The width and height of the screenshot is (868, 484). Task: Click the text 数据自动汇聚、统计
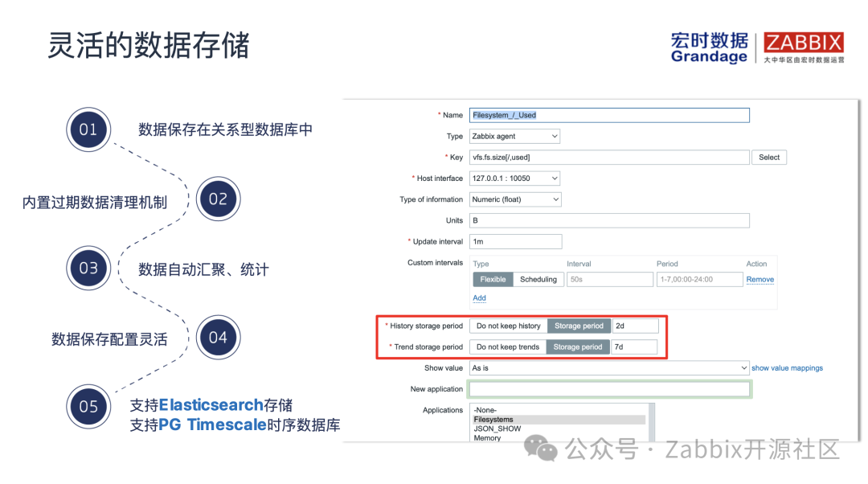(203, 269)
